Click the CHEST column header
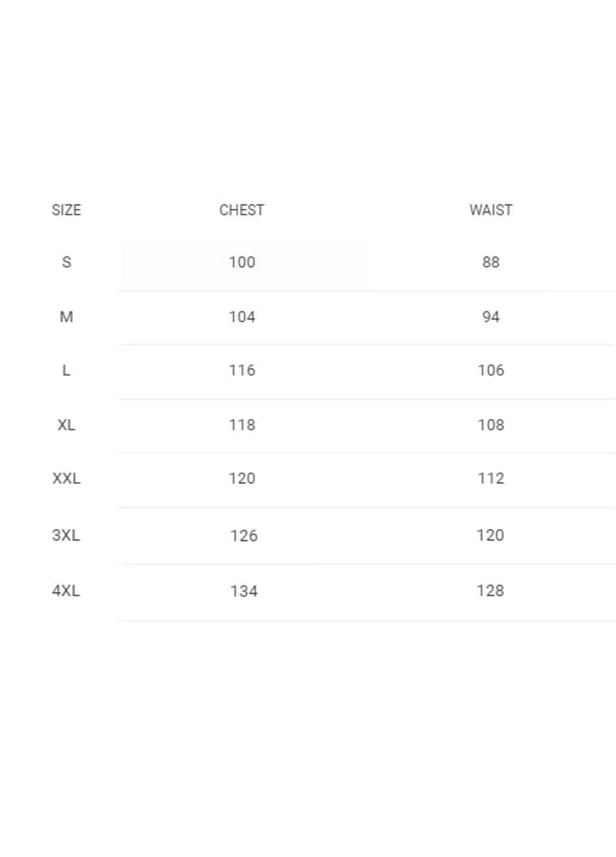This screenshot has width=616, height=857. [x=242, y=210]
